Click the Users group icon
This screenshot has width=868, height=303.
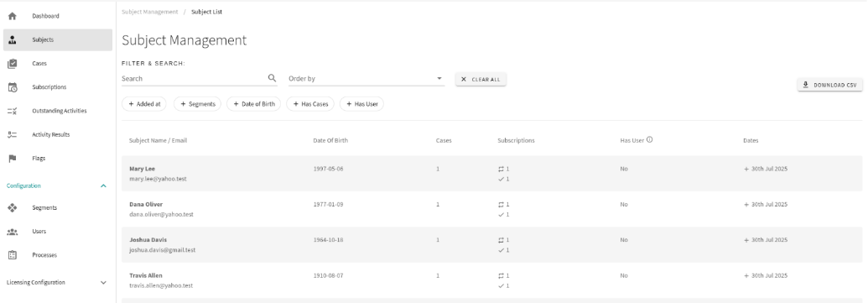click(13, 232)
